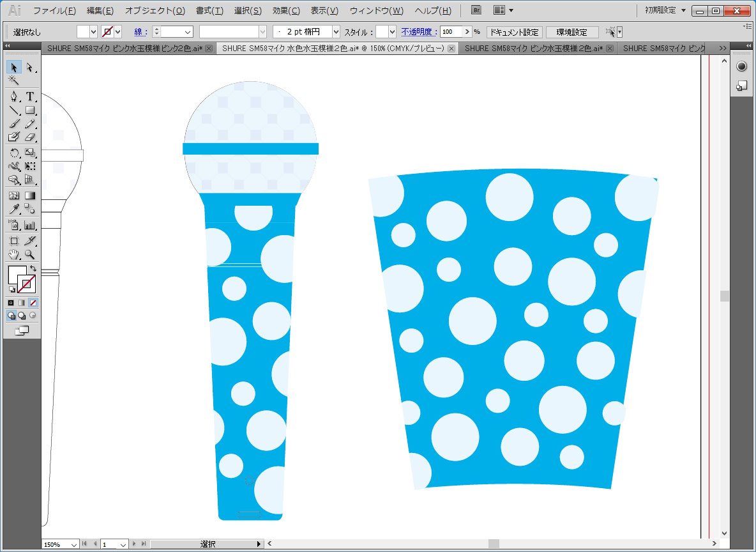
Task: Open the オブジェクト(O) menu
Action: (x=155, y=11)
